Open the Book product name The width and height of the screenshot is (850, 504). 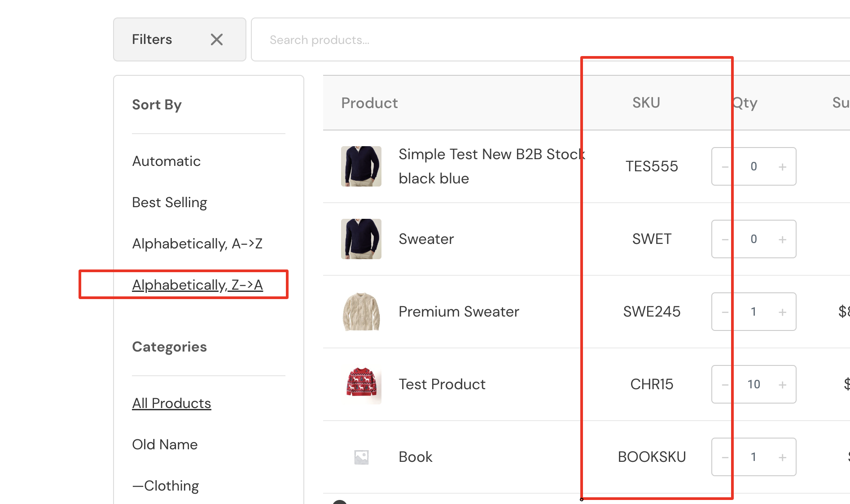pyautogui.click(x=416, y=457)
